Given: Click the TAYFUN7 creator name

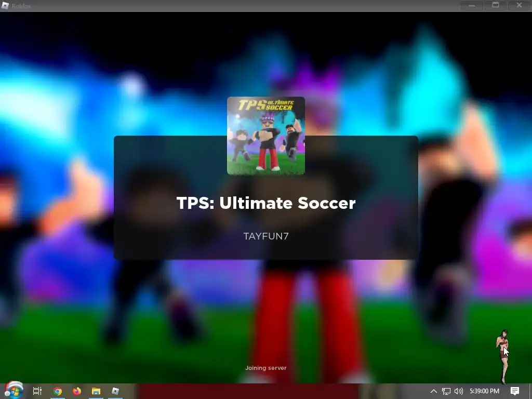Looking at the screenshot, I should click(x=266, y=236).
